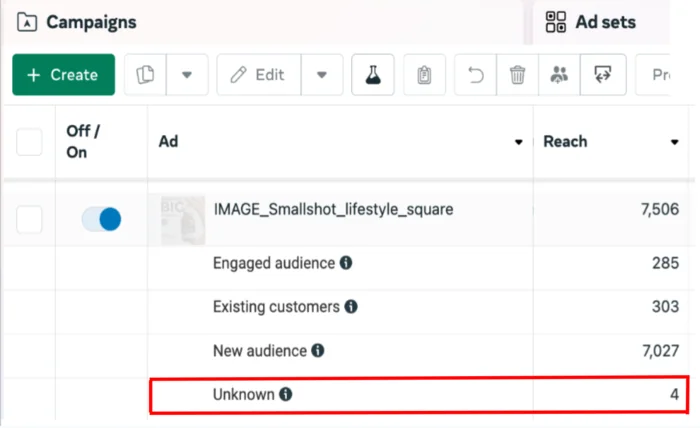Open the duplicate options dropdown arrow
This screenshot has height=428, width=700.
pos(187,75)
